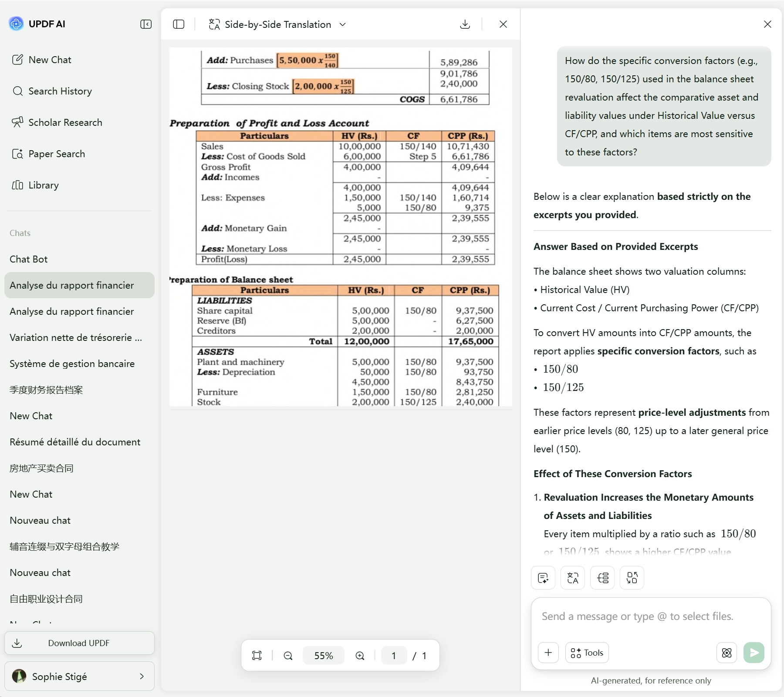Click the convert icon below the answer
The height and width of the screenshot is (697, 784).
click(632, 578)
